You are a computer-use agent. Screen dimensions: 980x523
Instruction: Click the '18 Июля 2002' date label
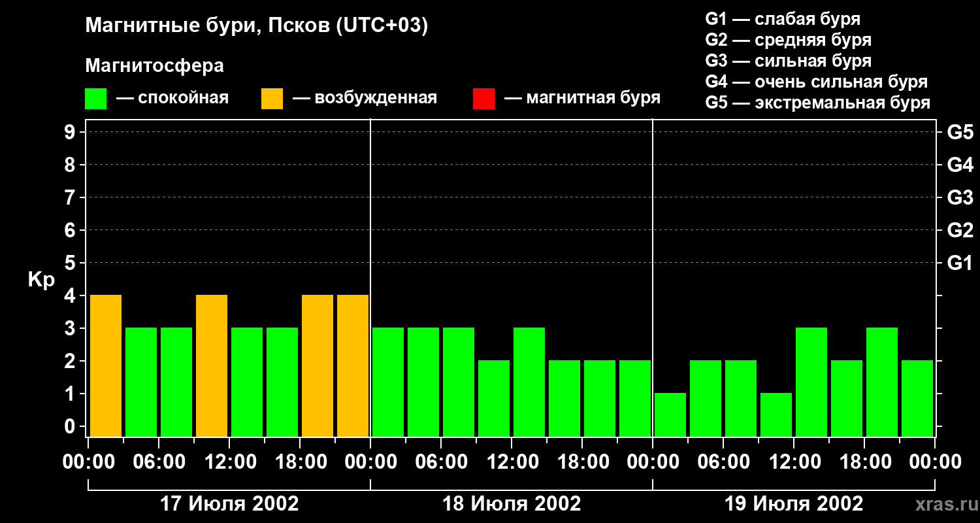coord(512,504)
